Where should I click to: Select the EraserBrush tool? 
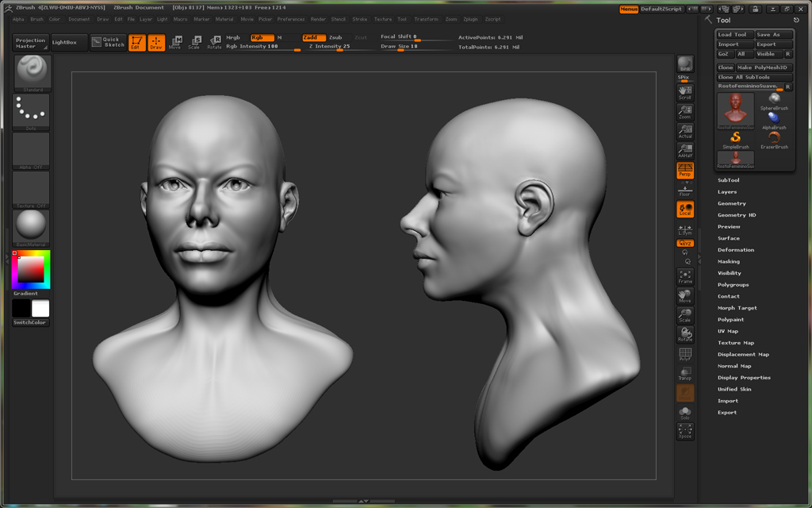point(774,140)
